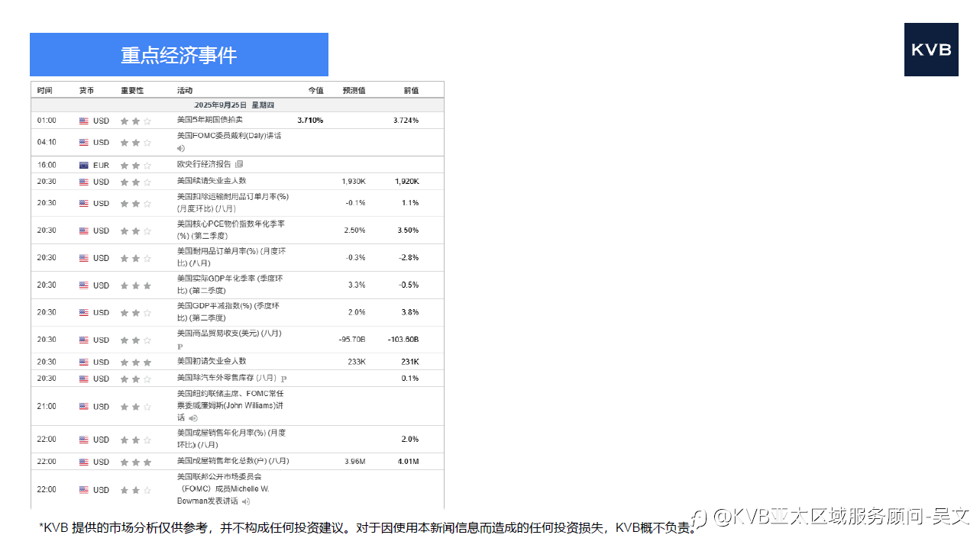
Task: Click the P icon under 美国商品贸易收支
Action: (x=180, y=346)
